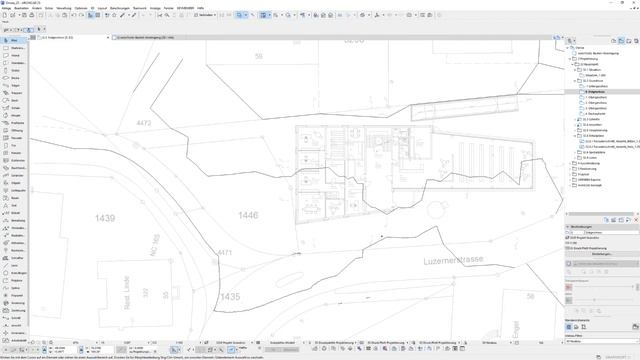Click the syringe (inject parameters) icon

[133, 15]
